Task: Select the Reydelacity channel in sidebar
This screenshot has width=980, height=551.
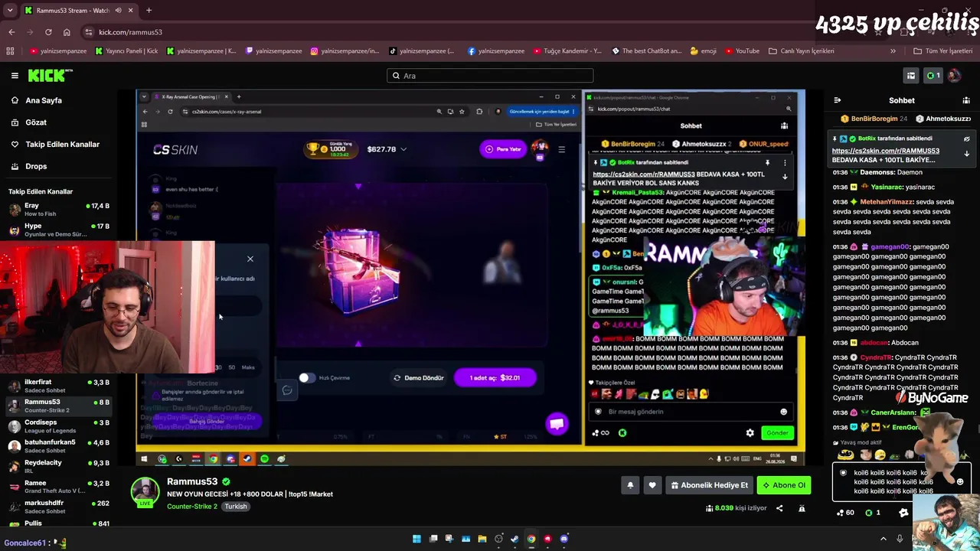Action: click(x=60, y=467)
